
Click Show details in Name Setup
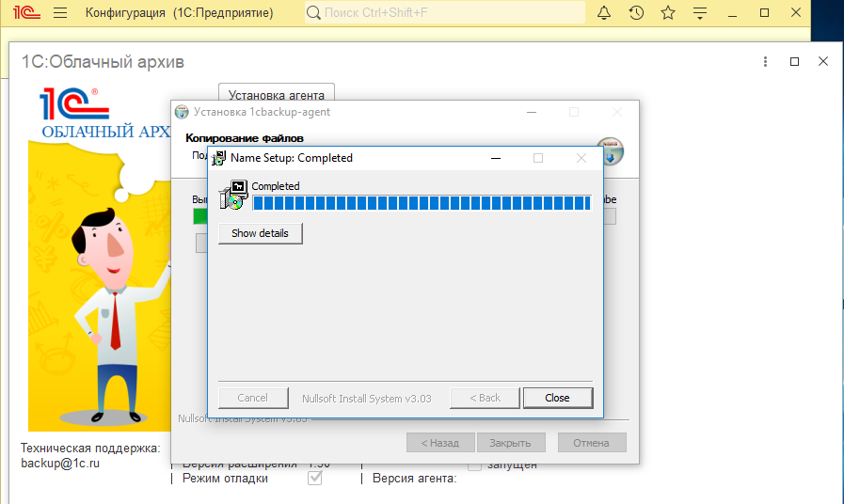click(x=260, y=233)
